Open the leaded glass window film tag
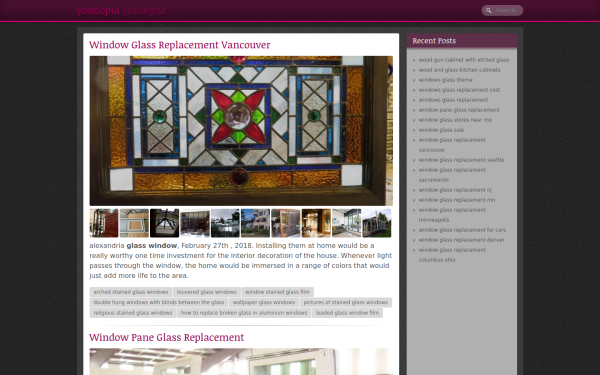The height and width of the screenshot is (375, 600). click(347, 313)
